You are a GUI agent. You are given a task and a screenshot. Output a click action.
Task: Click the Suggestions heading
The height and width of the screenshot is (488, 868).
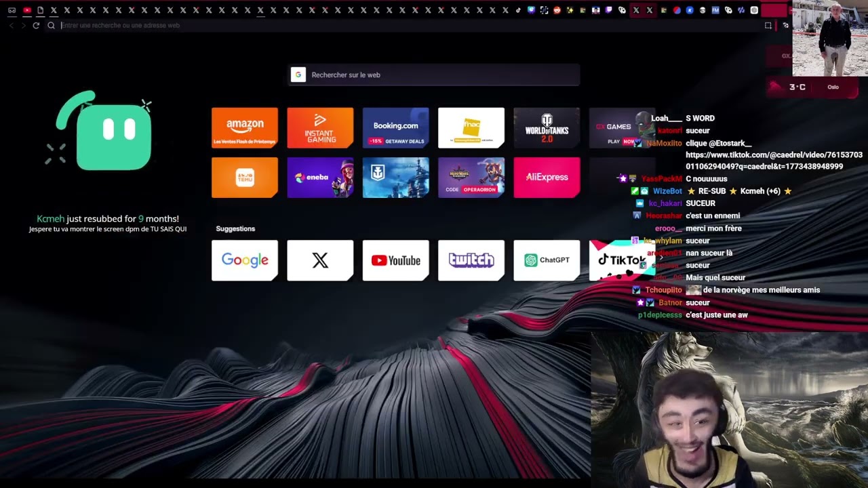click(235, 228)
